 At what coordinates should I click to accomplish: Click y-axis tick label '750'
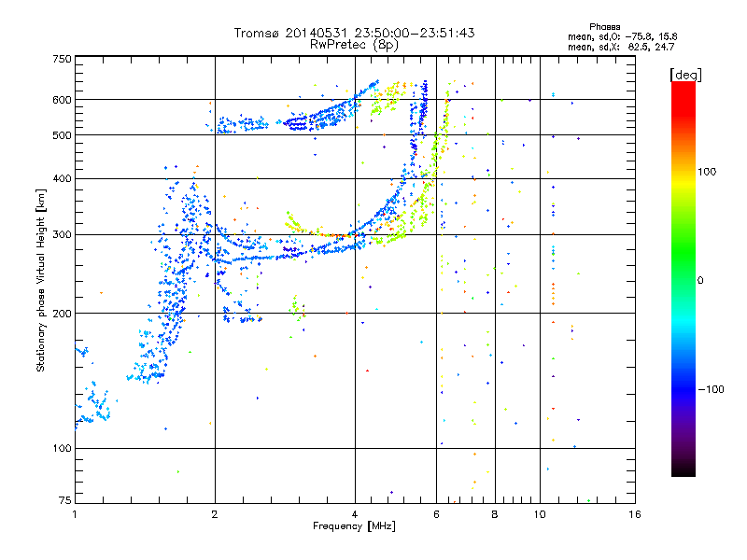pos(62,60)
